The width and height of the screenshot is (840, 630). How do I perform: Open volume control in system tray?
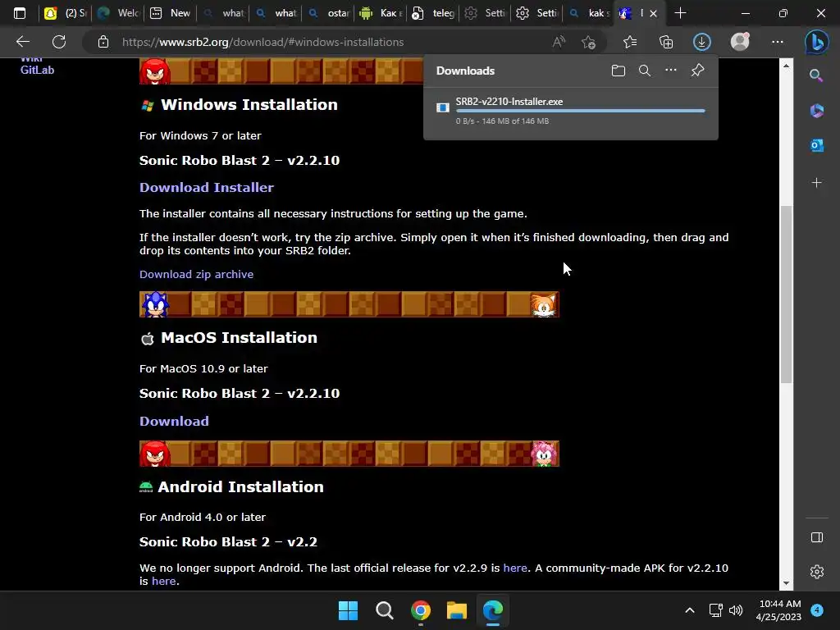pos(736,610)
